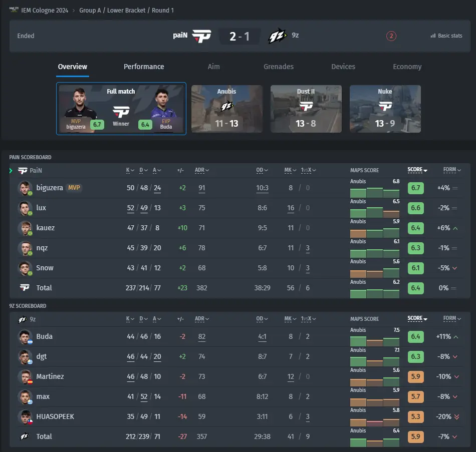Click kauez's +10 plus/minus value

(x=182, y=228)
